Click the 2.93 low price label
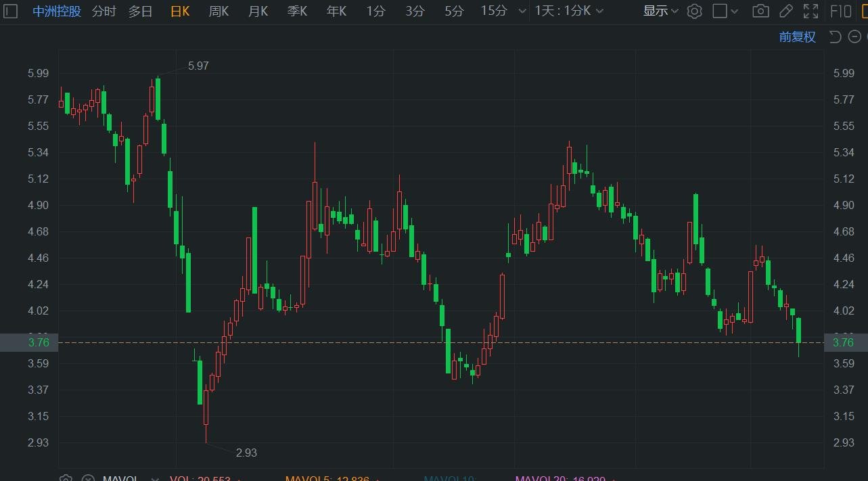 tap(246, 453)
